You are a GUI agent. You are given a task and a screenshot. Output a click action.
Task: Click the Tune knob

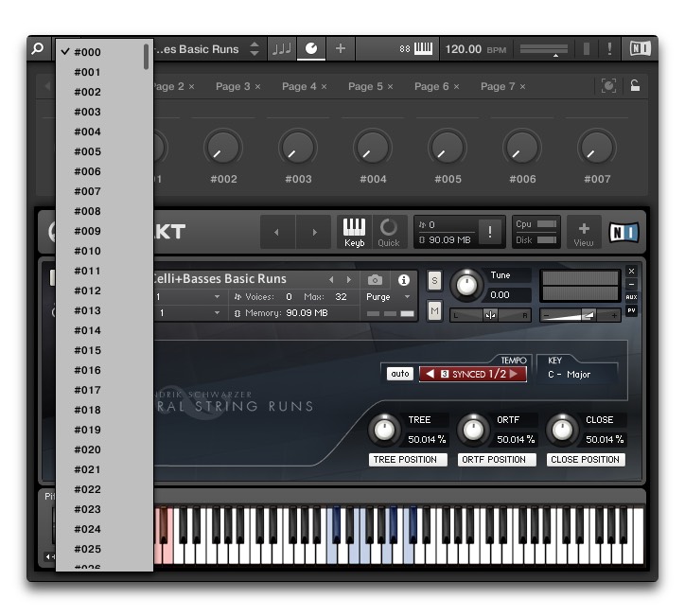[466, 286]
